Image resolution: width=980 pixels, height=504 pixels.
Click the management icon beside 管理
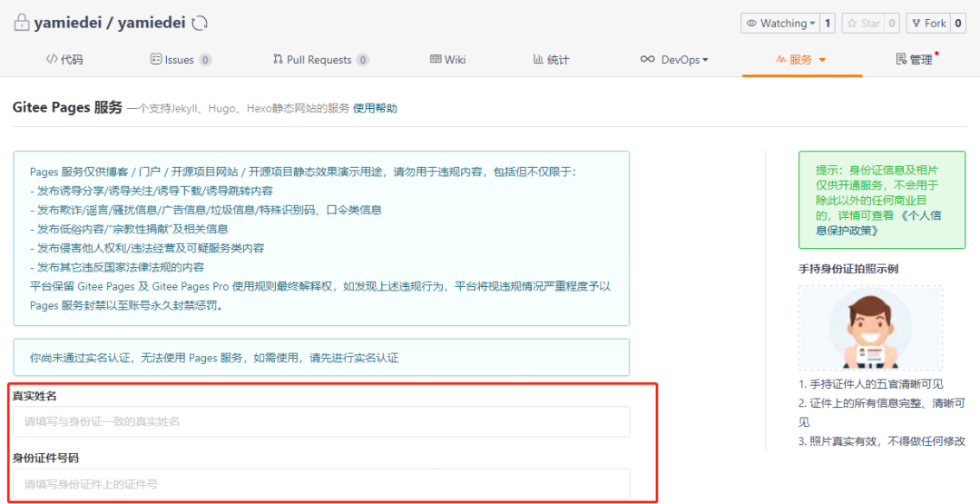pos(901,59)
